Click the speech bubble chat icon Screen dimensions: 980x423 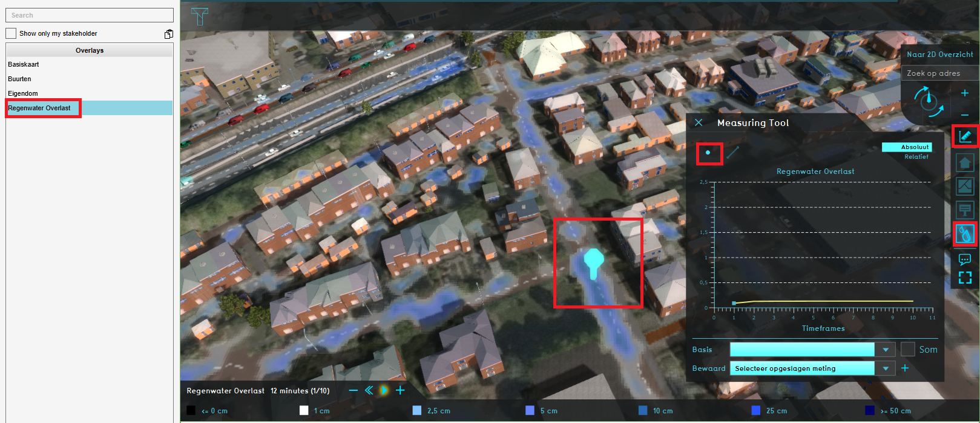click(x=965, y=259)
